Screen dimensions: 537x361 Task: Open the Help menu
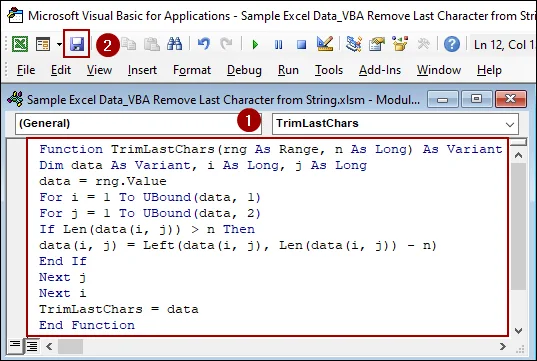pyautogui.click(x=489, y=70)
